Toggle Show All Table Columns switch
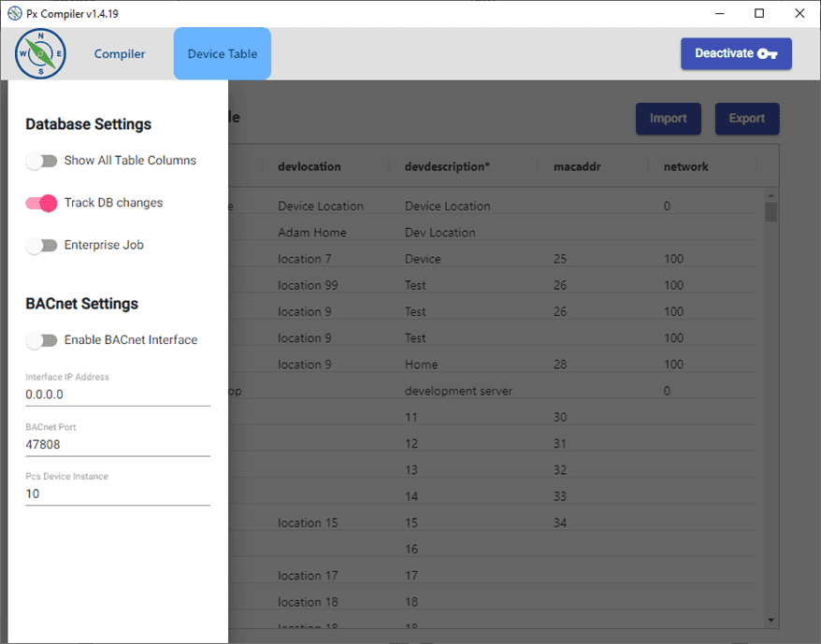Image resolution: width=821 pixels, height=644 pixels. [x=42, y=161]
